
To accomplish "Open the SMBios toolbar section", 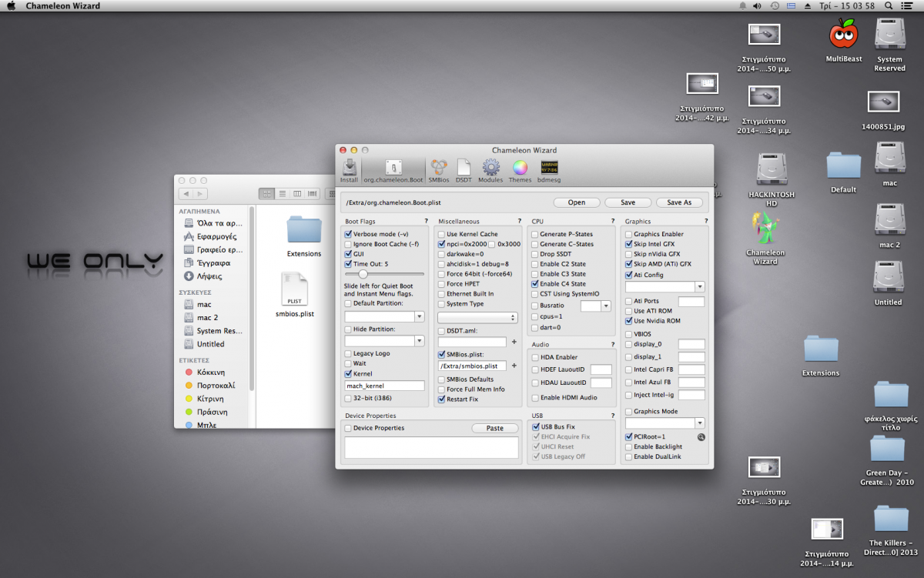I will (439, 171).
